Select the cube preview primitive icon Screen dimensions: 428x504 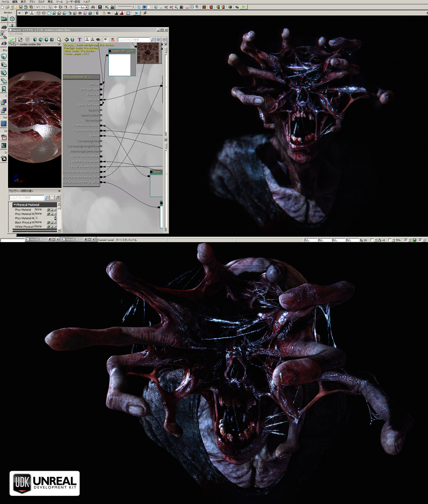tap(40, 40)
